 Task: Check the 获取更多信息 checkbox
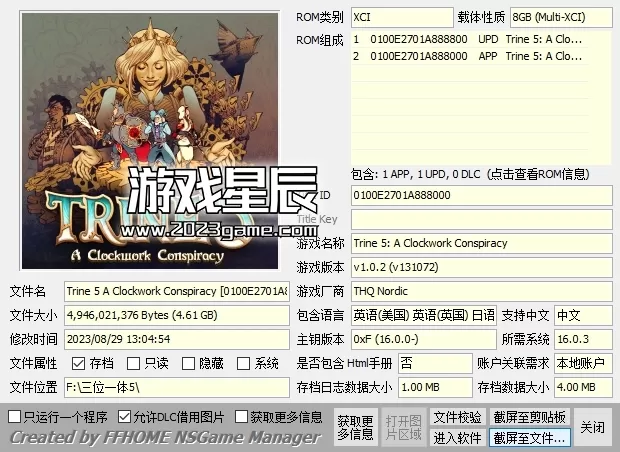point(242,416)
